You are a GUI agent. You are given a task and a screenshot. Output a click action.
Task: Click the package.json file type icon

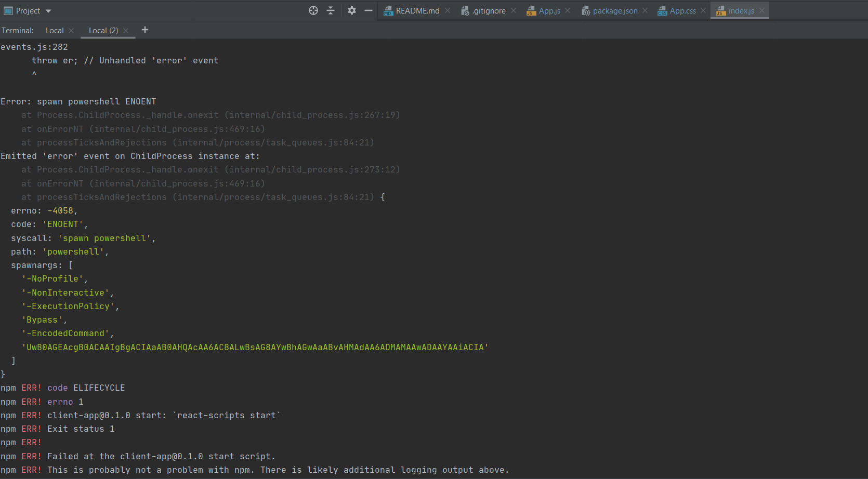coord(586,11)
